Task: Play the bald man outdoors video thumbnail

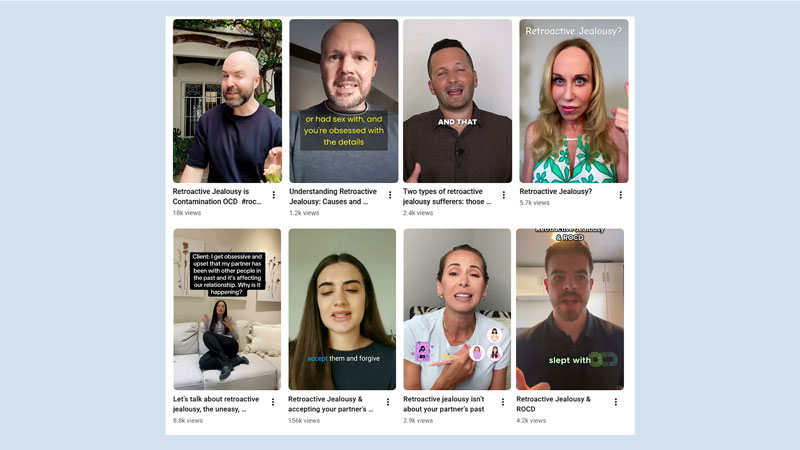Action: [x=227, y=101]
